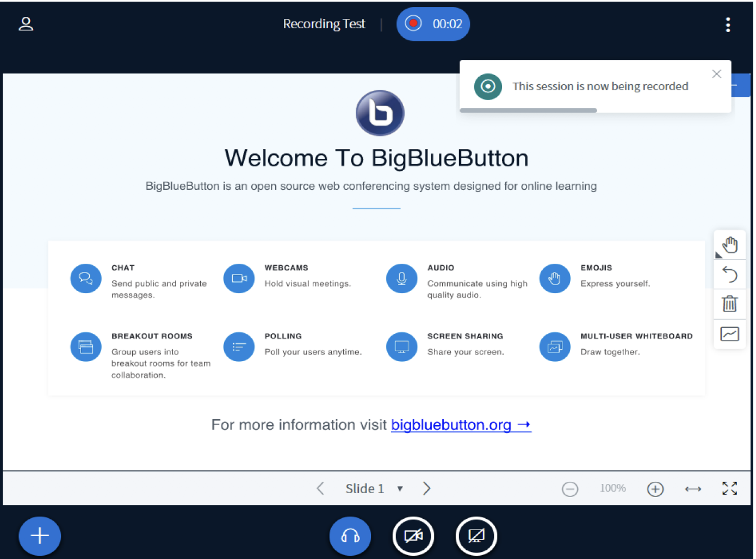Viewport: 756px width, 559px height.
Task: Click the recording notification target icon
Action: (x=488, y=86)
